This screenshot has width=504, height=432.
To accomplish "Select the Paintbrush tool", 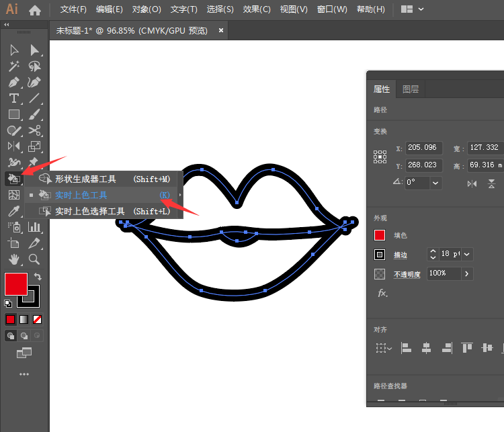I will point(34,114).
